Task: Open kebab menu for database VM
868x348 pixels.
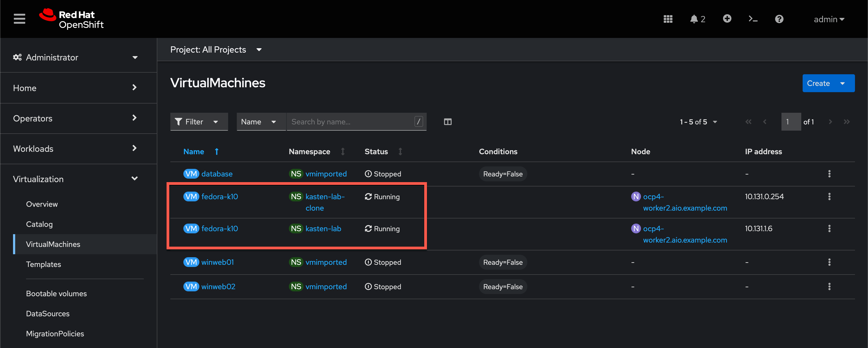Action: (x=829, y=174)
